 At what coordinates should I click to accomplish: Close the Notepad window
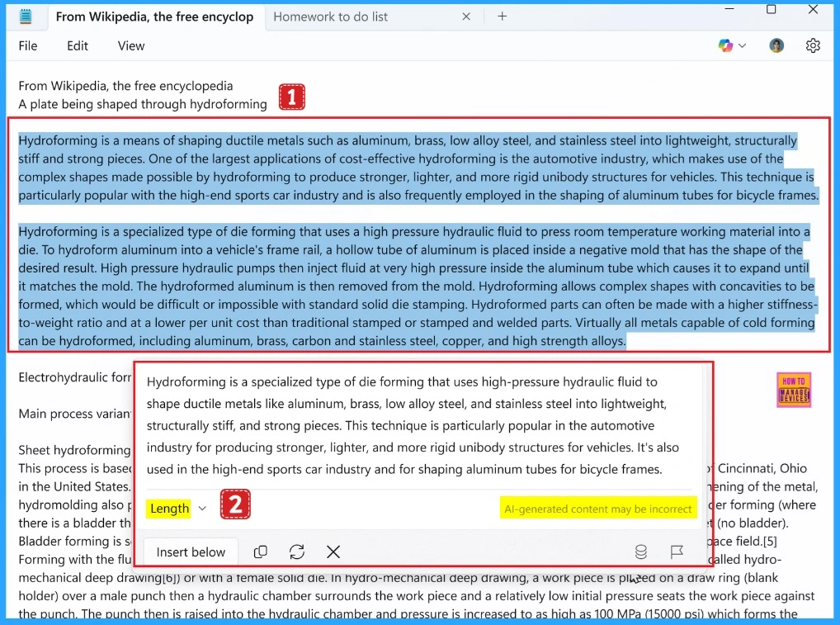813,9
